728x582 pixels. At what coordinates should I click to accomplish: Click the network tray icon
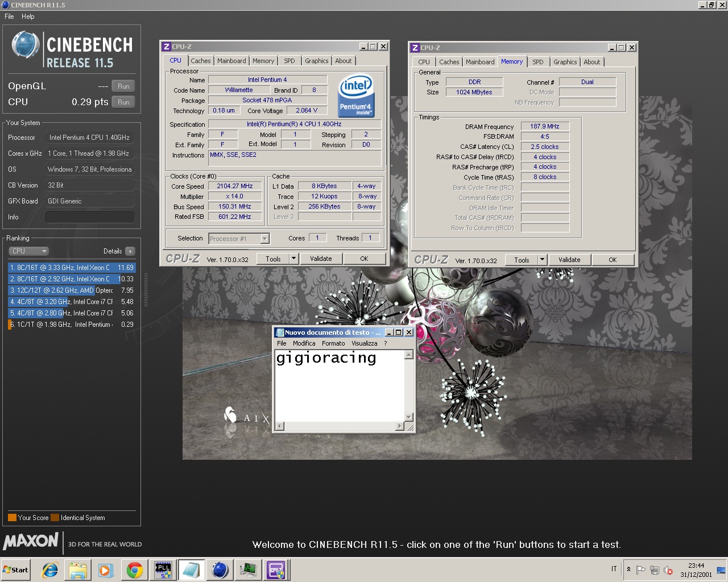pos(655,569)
